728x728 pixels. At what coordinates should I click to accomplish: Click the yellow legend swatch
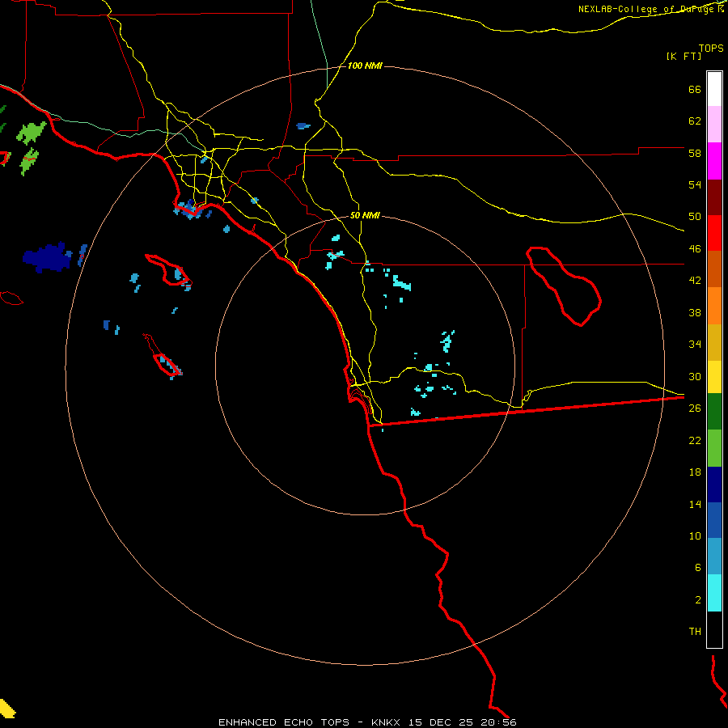click(714, 377)
